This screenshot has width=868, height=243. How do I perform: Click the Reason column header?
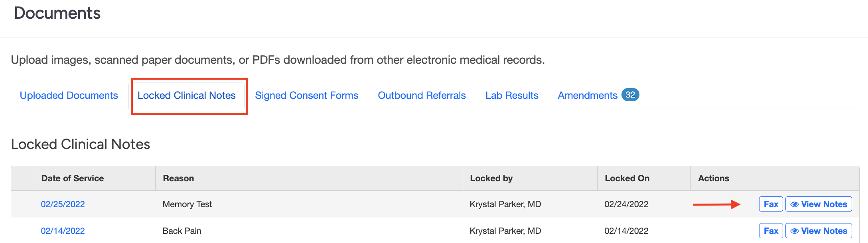tap(178, 178)
